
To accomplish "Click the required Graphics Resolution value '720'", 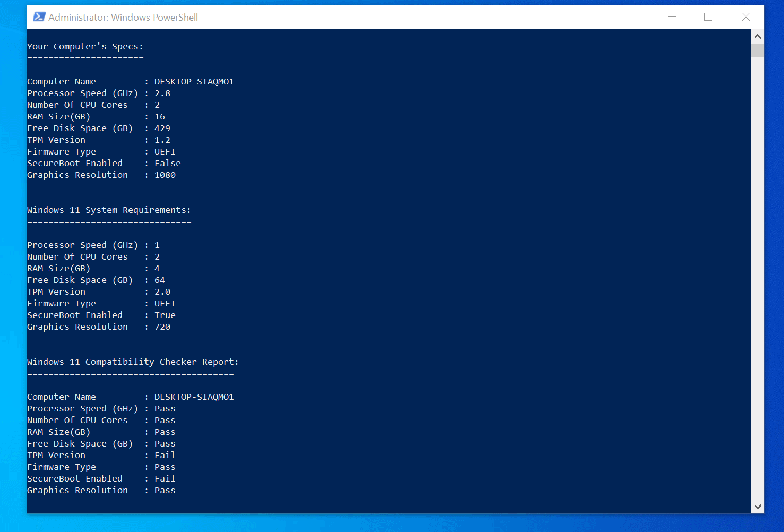I will 162,327.
